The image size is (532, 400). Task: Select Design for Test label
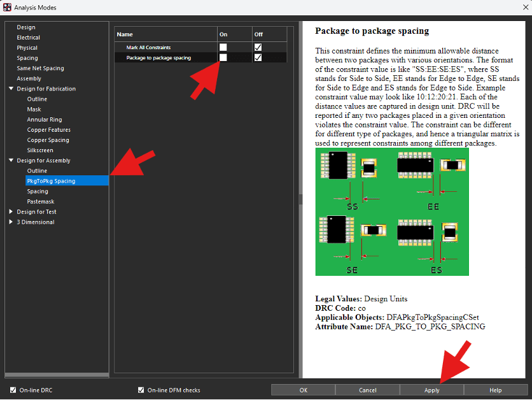[36, 211]
